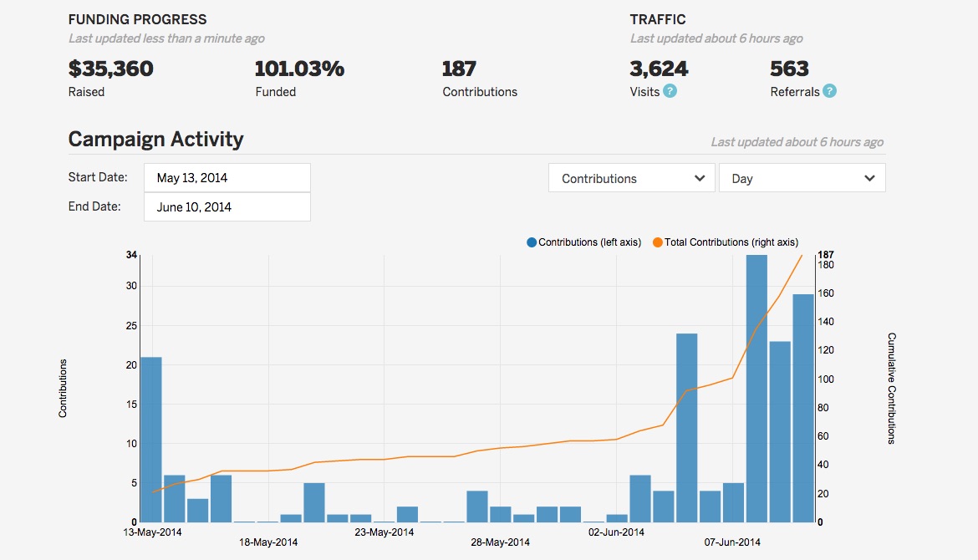Click the tallest bar at 34 contributions
Image resolution: width=978 pixels, height=560 pixels.
[756, 389]
